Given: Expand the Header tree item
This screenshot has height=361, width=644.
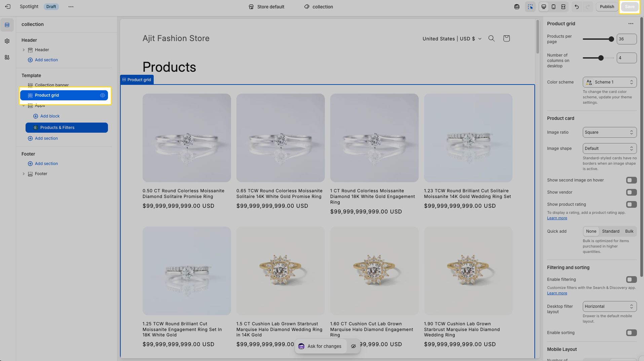Looking at the screenshot, I should click(24, 50).
